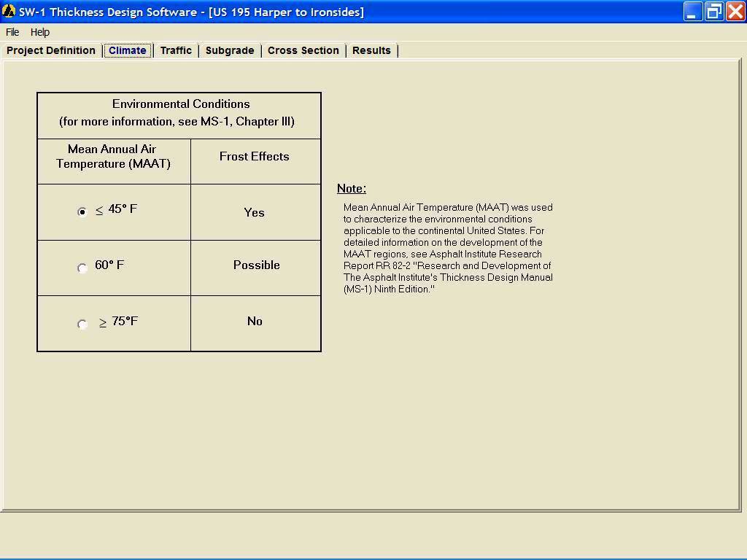
Task: Pick the ≥ 75°F MAAT radio button
Action: [82, 324]
